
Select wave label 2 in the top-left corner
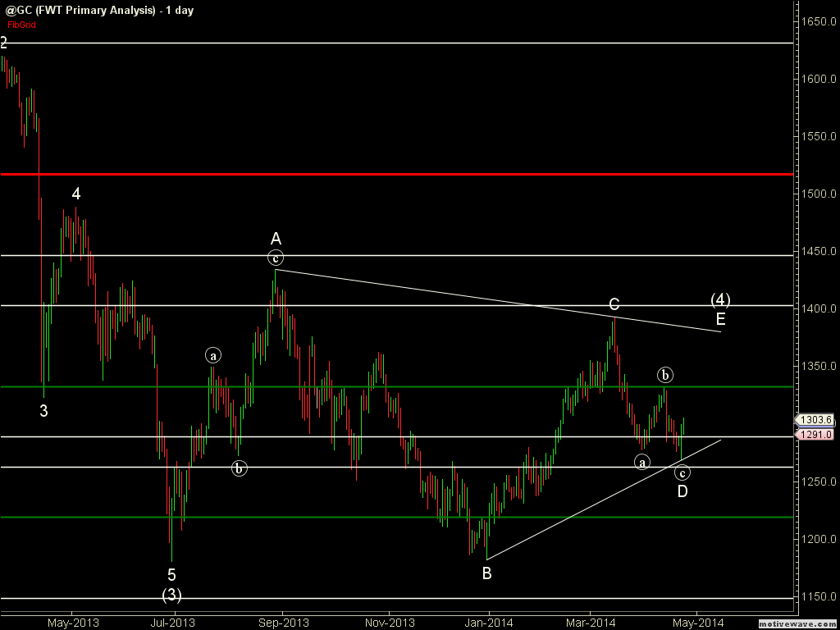(4, 43)
